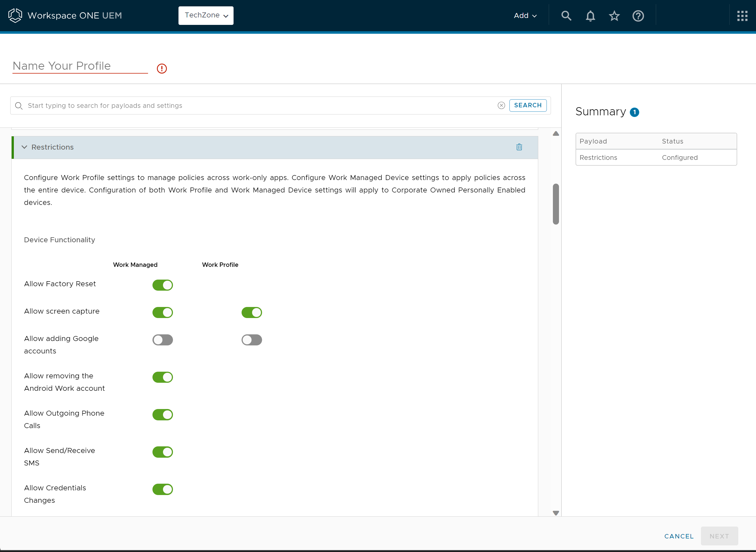Turn off screen capture for Work Profile
This screenshot has width=756, height=552.
pos(252,312)
